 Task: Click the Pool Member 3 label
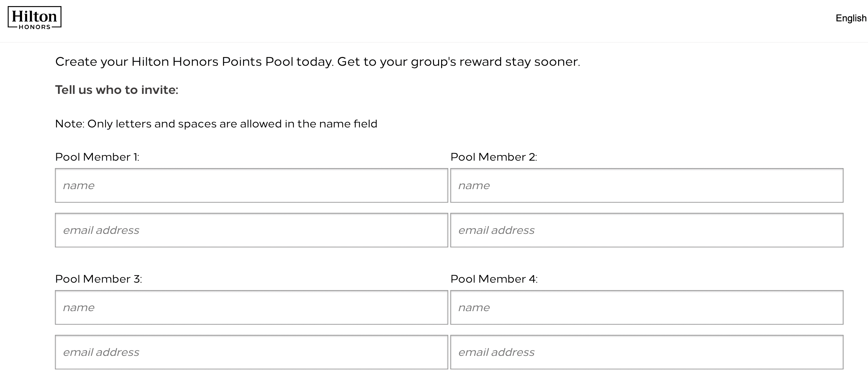[x=99, y=279]
